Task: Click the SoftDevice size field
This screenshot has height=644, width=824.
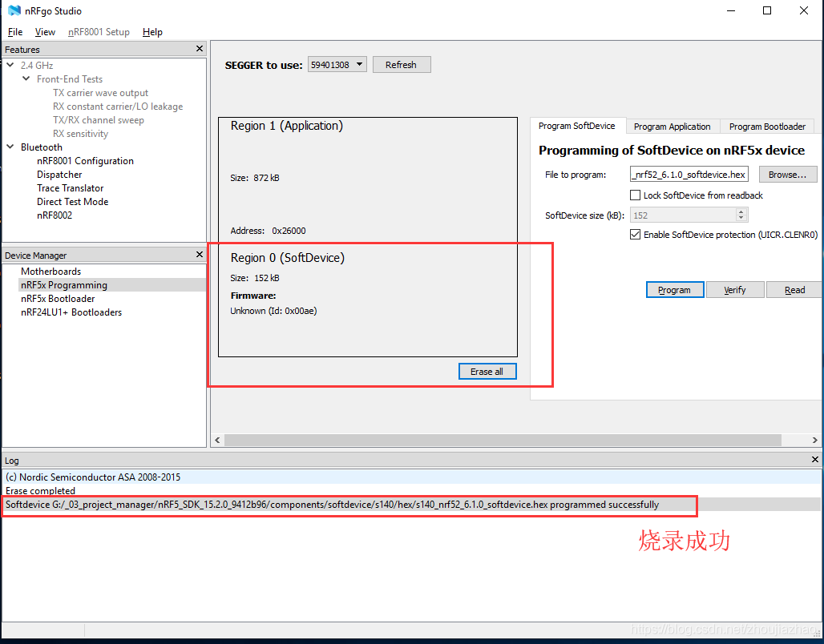Action: [x=683, y=215]
